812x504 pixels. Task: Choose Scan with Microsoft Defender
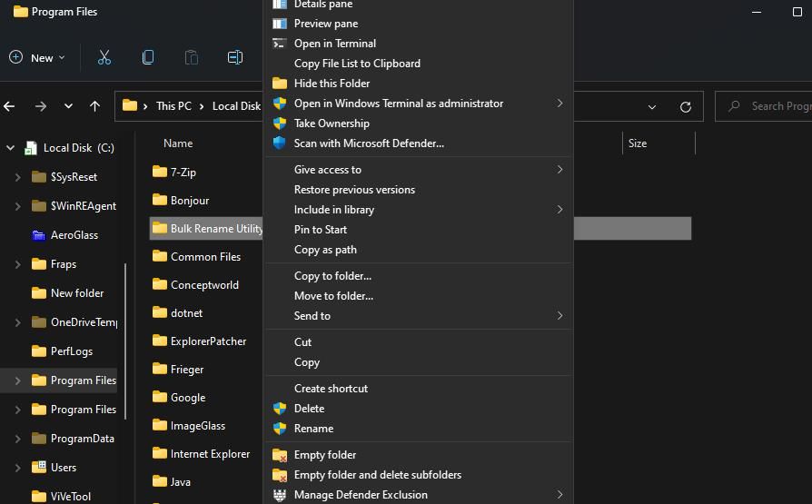[x=369, y=143]
